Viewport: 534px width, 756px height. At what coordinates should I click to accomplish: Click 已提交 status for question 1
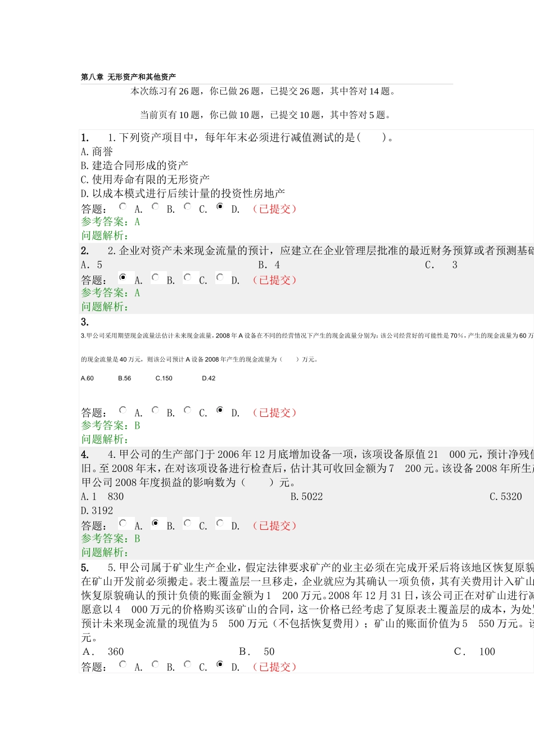pos(274,209)
